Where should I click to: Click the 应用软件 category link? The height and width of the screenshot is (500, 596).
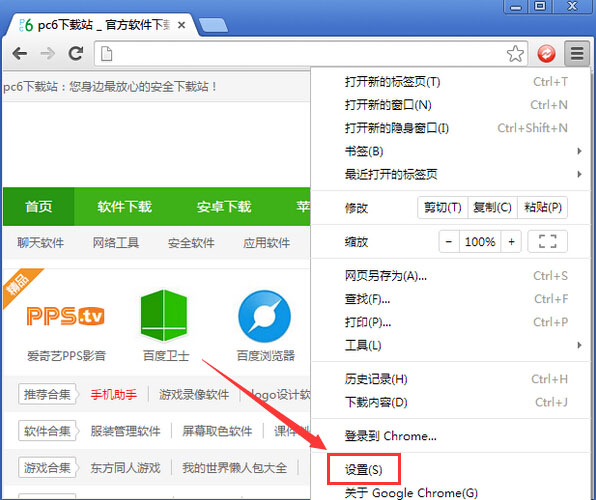coord(266,243)
